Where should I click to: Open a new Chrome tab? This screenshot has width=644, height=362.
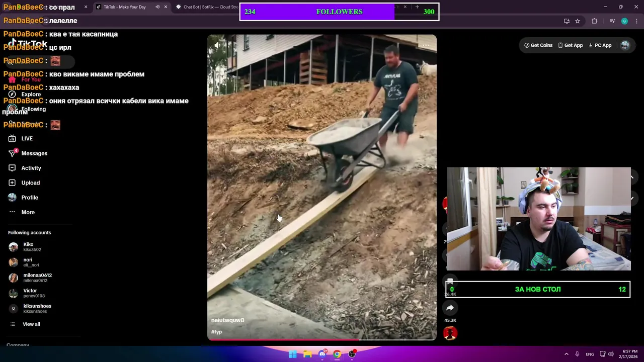point(417,7)
